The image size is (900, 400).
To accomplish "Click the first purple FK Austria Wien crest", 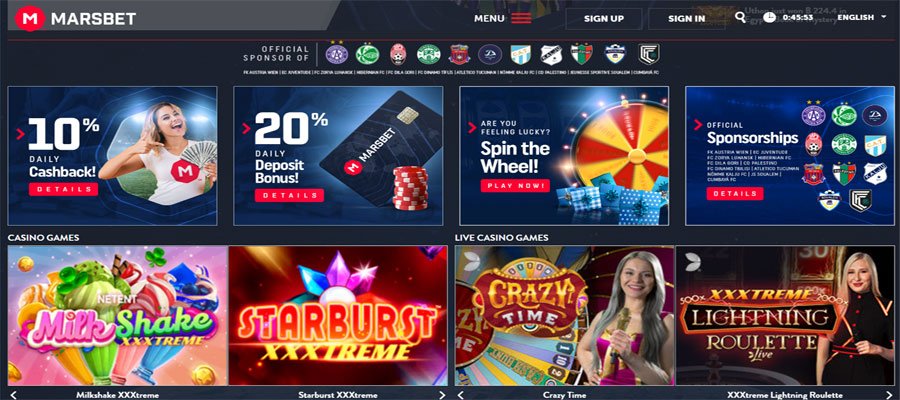I will [x=337, y=54].
